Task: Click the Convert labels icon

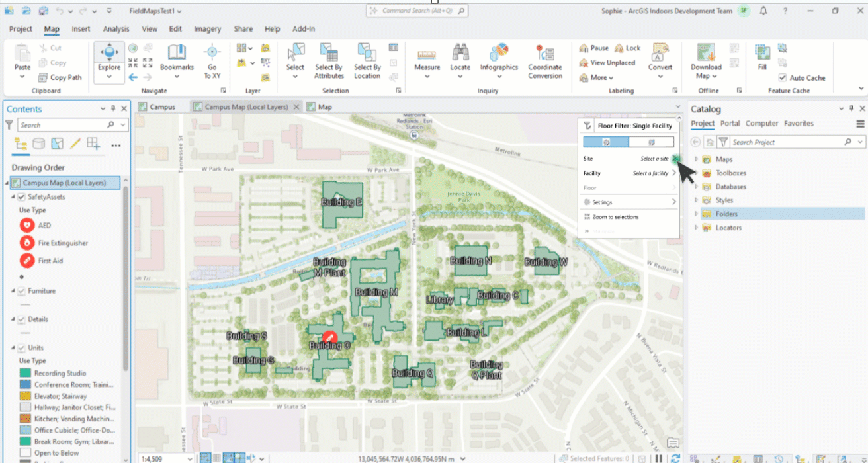Action: click(x=660, y=51)
